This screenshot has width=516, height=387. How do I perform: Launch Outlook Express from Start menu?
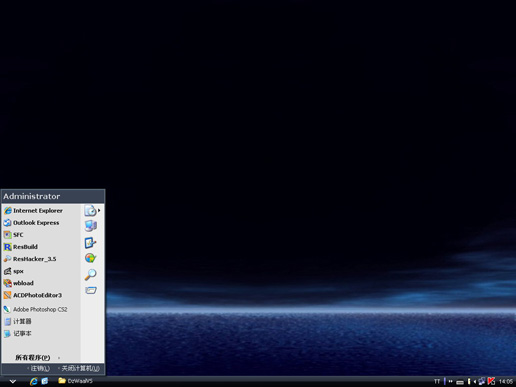pyautogui.click(x=41, y=223)
